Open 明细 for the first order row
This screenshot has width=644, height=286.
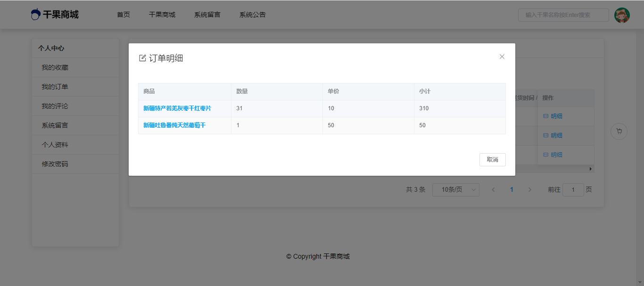[553, 116]
